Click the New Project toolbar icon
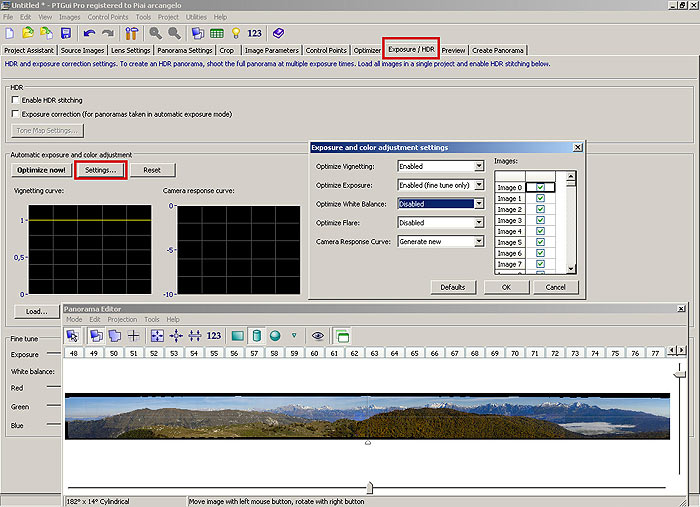Screen dimensions: 700x507 click(10, 33)
